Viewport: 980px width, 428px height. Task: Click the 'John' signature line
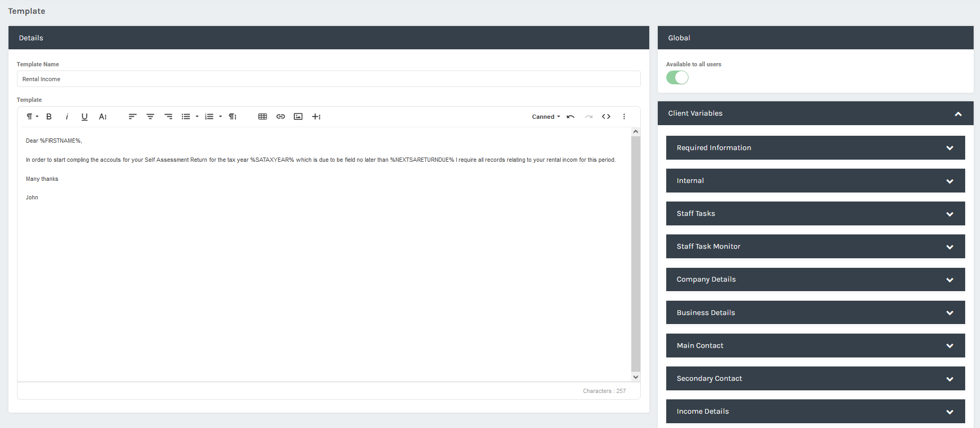click(32, 197)
